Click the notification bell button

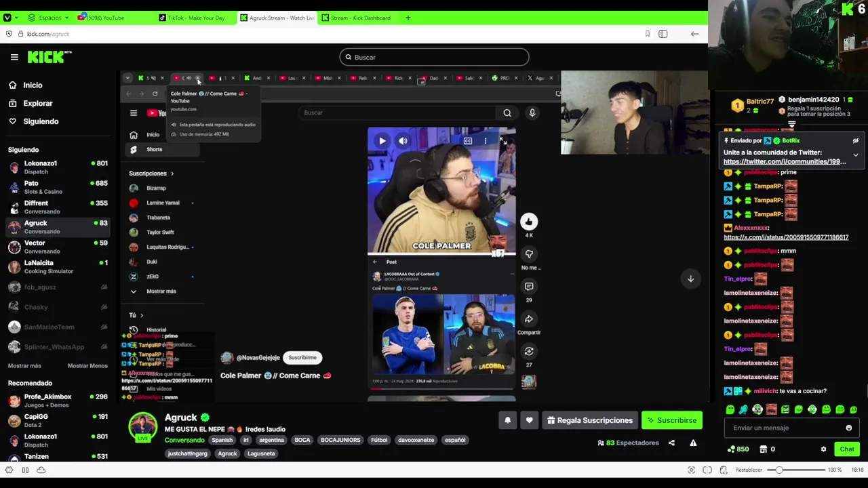pos(507,420)
